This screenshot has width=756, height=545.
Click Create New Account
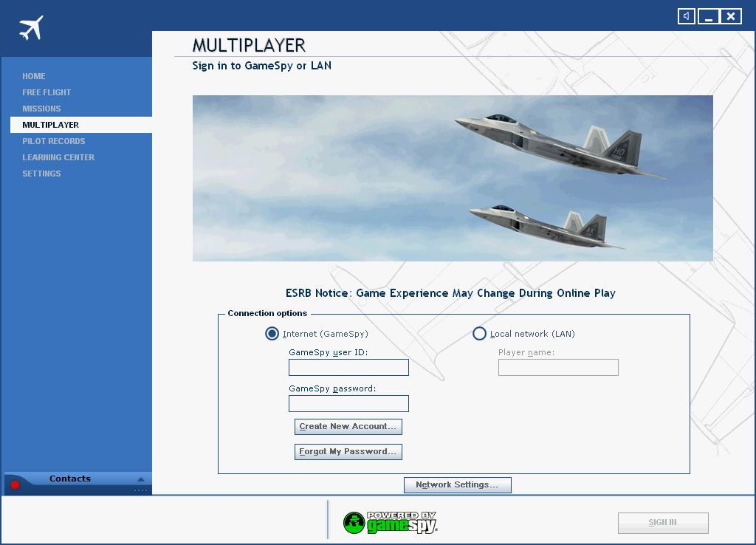[x=348, y=426]
